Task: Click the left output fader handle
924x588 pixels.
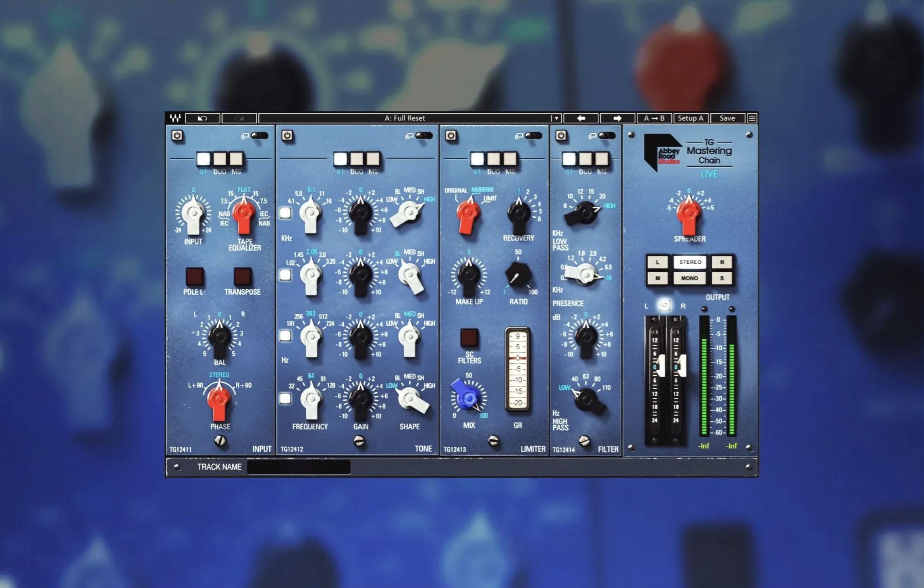Action: pos(661,366)
